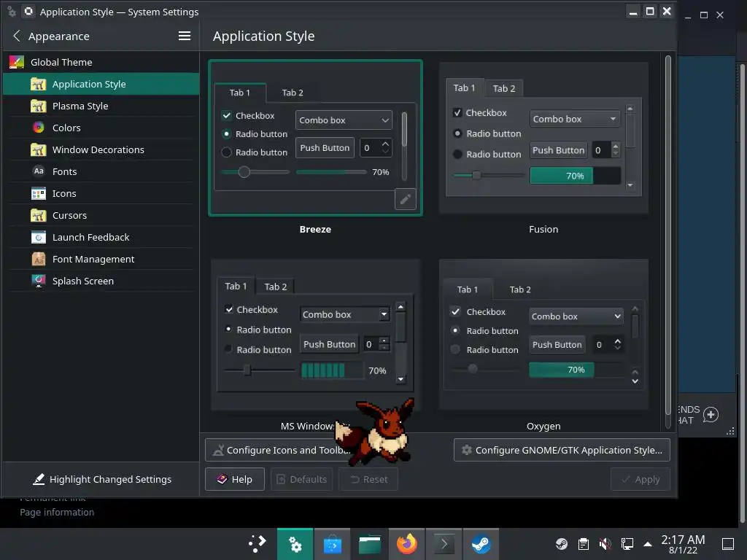The height and width of the screenshot is (560, 747).
Task: Switch to Tab 2 in Oxygen preview
Action: click(520, 289)
